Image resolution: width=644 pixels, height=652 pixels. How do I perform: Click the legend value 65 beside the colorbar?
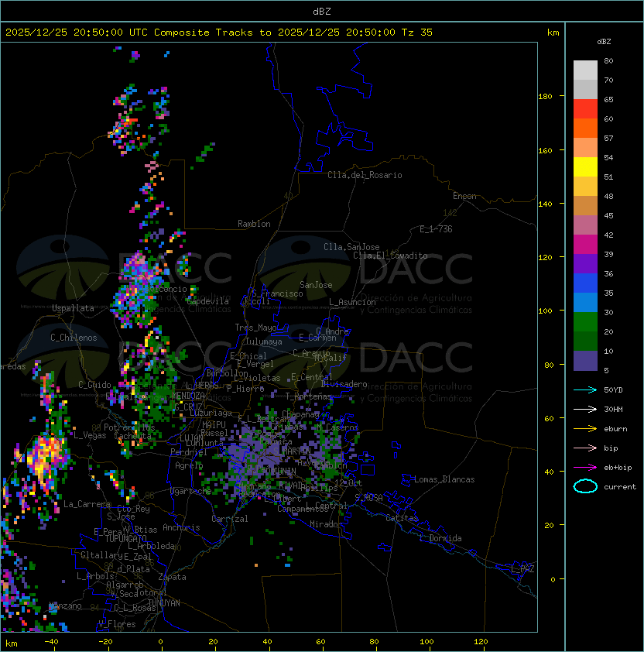[608, 100]
